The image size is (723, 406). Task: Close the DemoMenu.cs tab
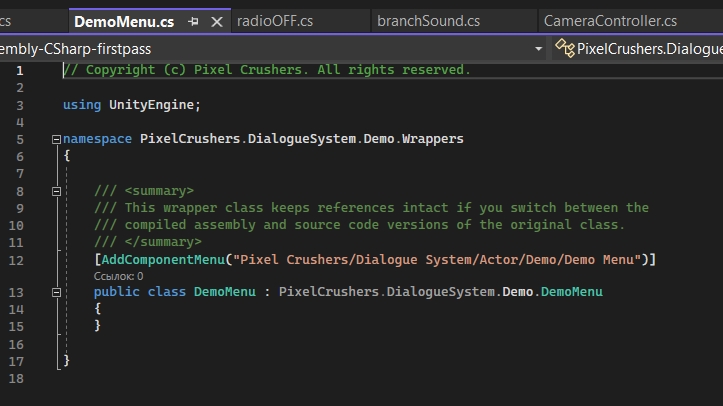coord(217,22)
